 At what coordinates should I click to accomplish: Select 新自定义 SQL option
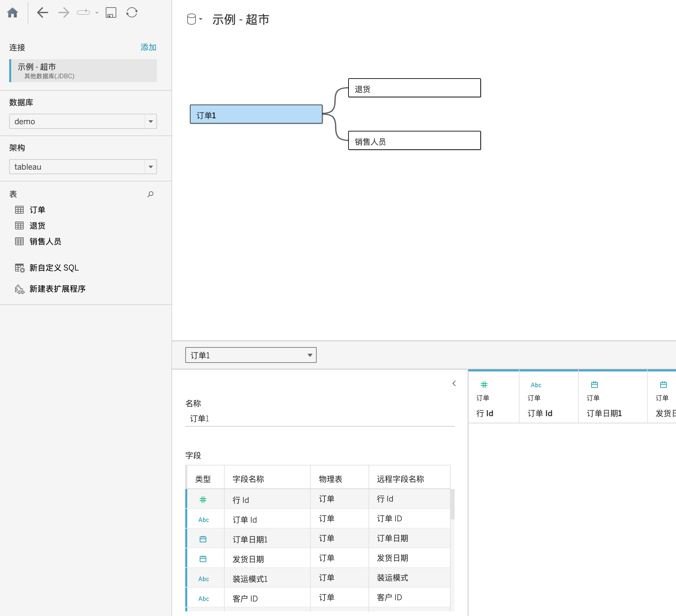(x=54, y=268)
